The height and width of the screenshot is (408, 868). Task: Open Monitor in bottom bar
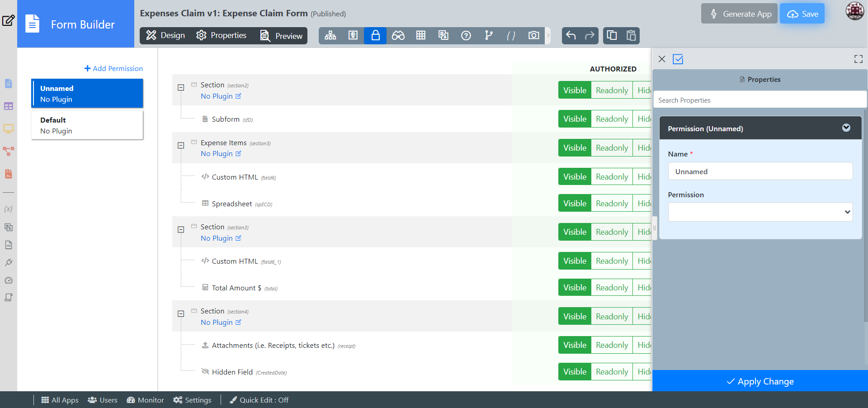[145, 400]
